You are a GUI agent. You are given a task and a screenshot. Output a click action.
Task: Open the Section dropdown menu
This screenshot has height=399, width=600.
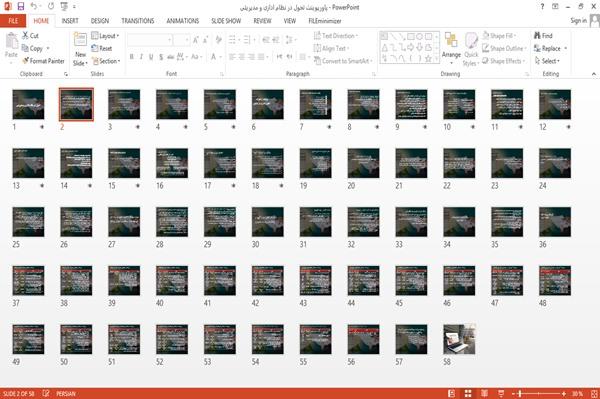(x=106, y=61)
